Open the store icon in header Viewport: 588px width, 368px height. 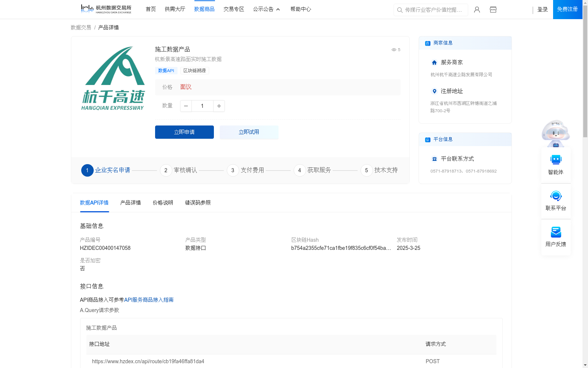tap(493, 10)
